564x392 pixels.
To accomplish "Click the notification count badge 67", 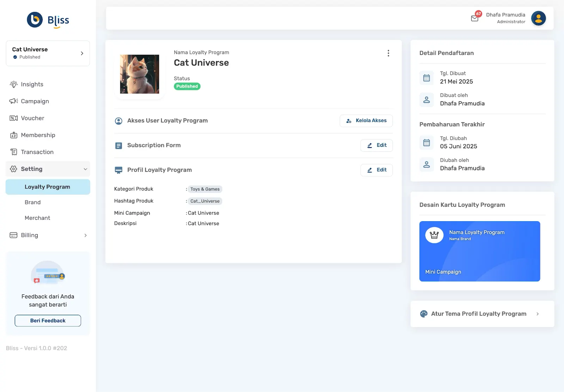I will point(478,14).
